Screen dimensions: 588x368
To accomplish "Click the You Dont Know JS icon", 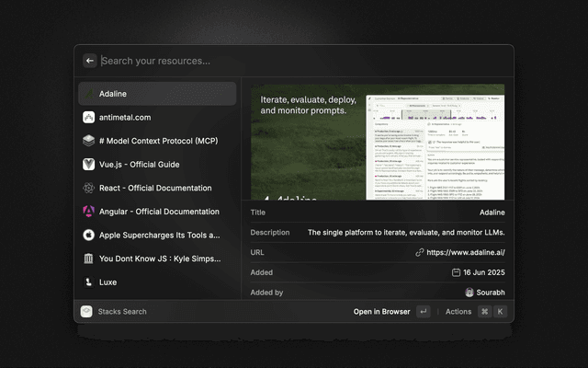I will [89, 259].
